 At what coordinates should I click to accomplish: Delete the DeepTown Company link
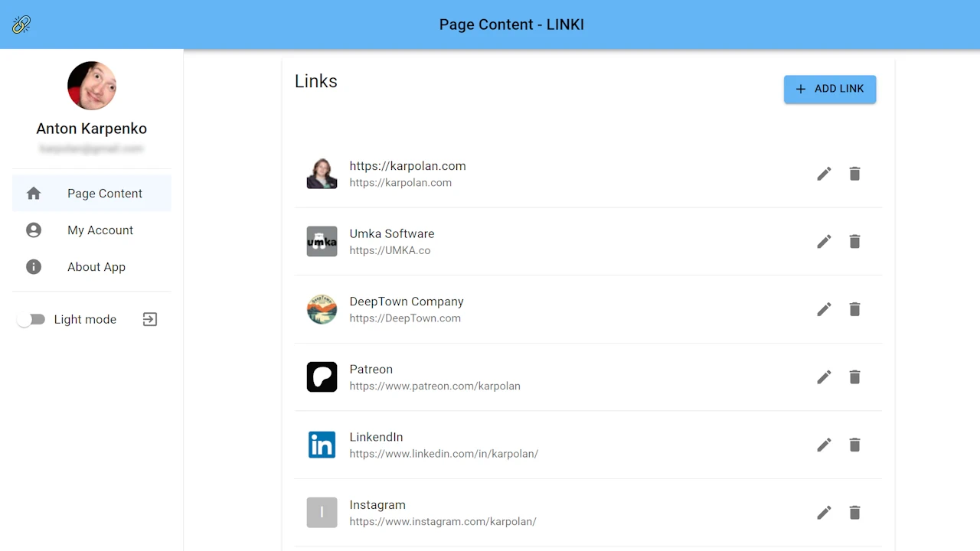854,309
